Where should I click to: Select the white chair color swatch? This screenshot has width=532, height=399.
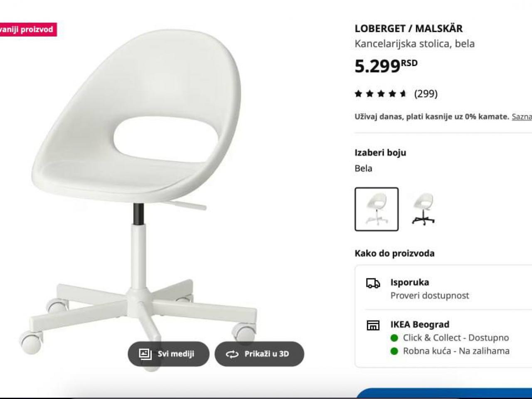click(x=377, y=209)
